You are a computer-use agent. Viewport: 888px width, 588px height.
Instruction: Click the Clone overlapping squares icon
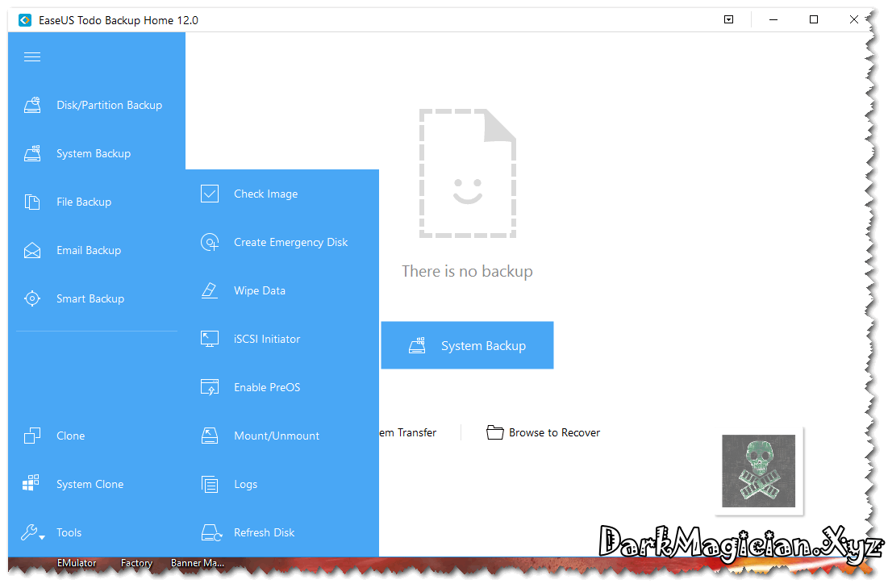pyautogui.click(x=32, y=436)
